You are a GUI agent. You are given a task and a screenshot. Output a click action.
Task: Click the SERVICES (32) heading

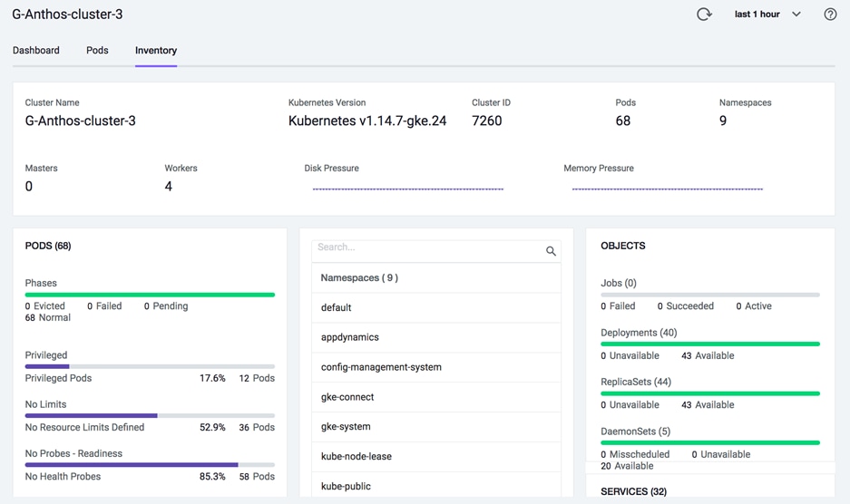[634, 491]
